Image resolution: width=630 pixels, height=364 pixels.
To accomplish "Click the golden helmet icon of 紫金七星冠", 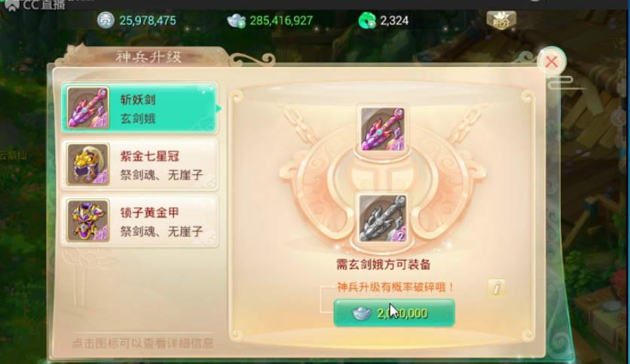I will (88, 164).
